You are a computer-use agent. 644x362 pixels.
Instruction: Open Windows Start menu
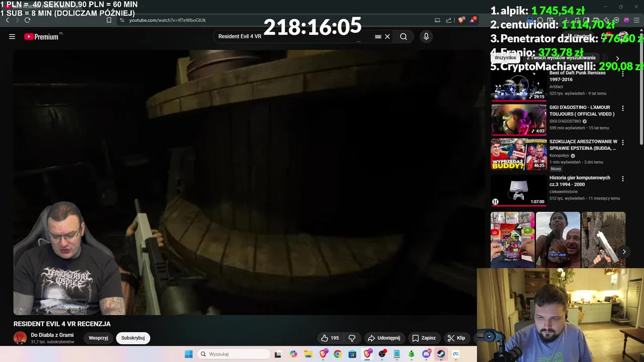pyautogui.click(x=189, y=354)
